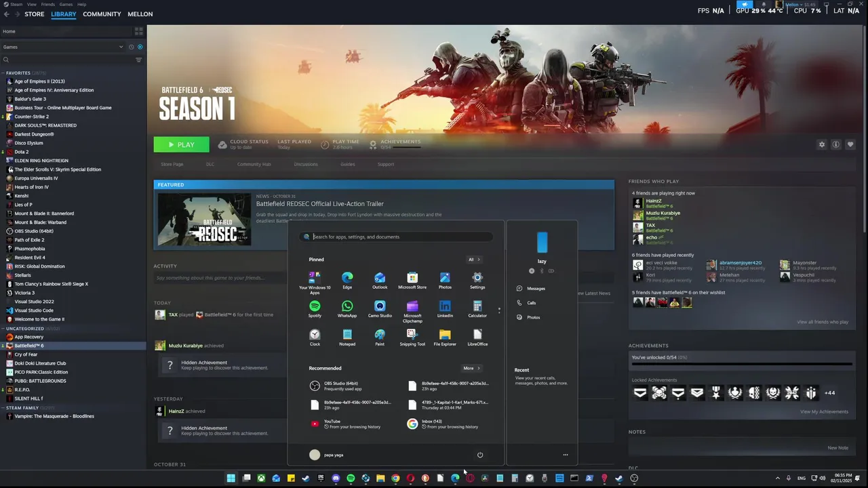Open Edge from the Start menu pinned apps
The width and height of the screenshot is (868, 488).
(347, 280)
